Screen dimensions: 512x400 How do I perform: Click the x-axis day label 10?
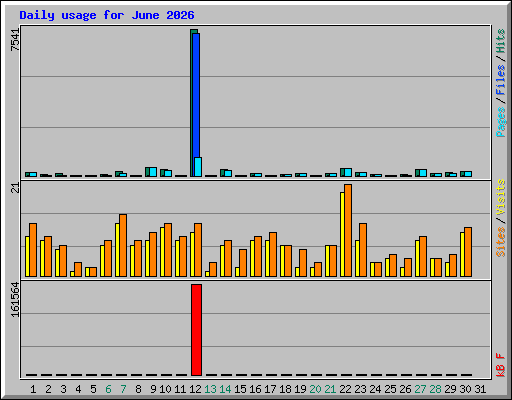click(165, 389)
